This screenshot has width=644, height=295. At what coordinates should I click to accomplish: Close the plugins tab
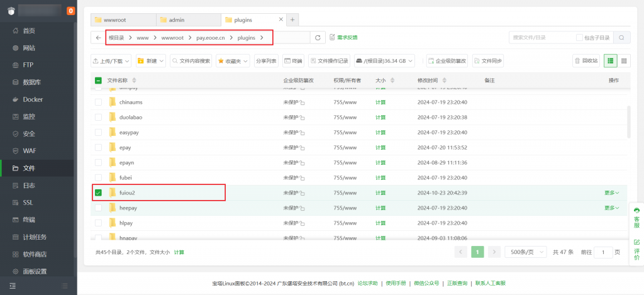click(280, 19)
